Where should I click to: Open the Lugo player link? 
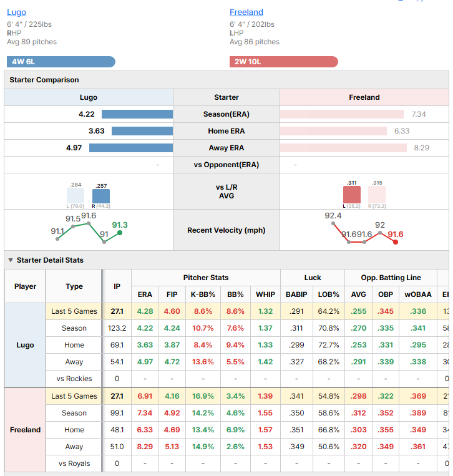pyautogui.click(x=16, y=12)
